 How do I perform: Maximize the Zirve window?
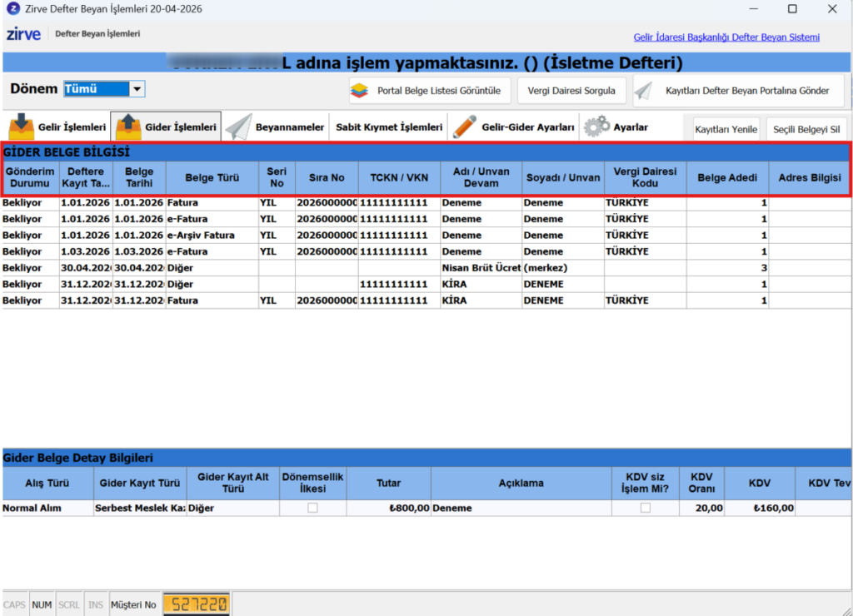(793, 8)
